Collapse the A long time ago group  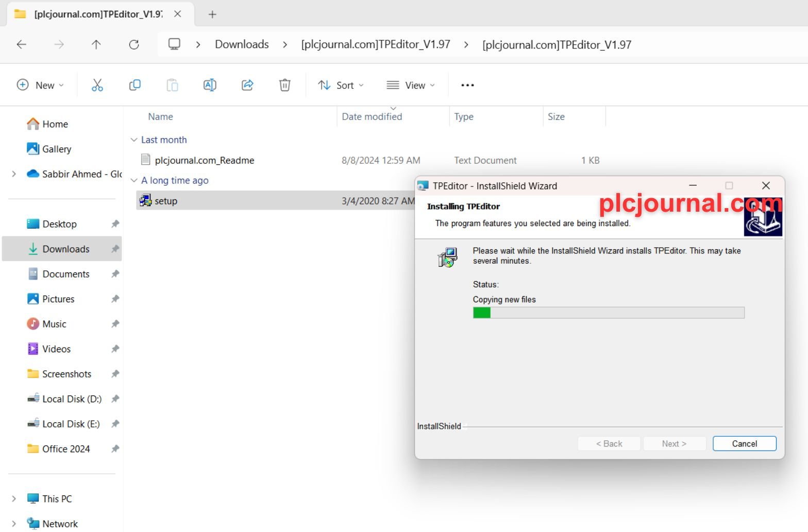[x=134, y=180]
